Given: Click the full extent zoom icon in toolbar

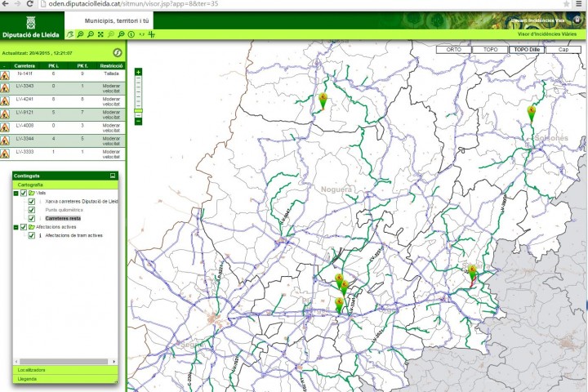Looking at the screenshot, I should tap(100, 34).
